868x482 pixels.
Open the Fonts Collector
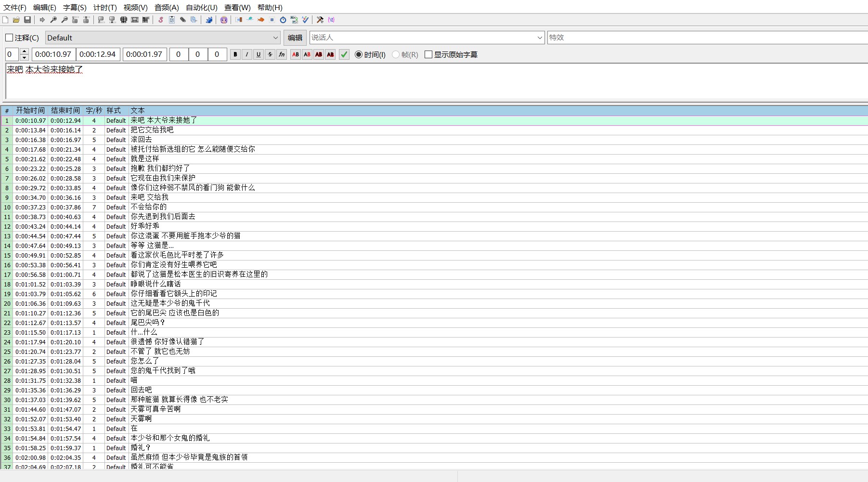(194, 20)
